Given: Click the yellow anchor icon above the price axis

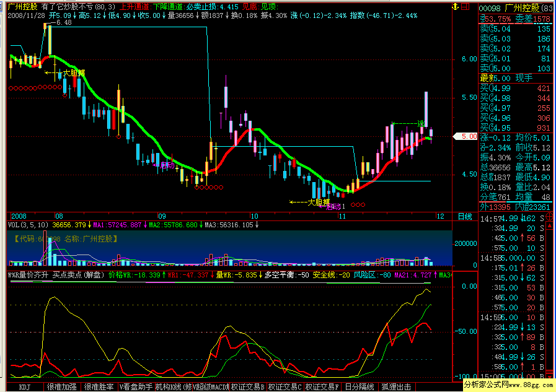Looking at the screenshot, I should point(456,6).
